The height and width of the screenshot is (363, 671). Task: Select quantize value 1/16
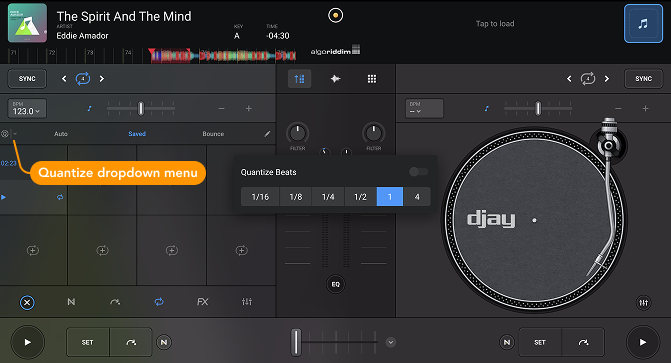260,197
